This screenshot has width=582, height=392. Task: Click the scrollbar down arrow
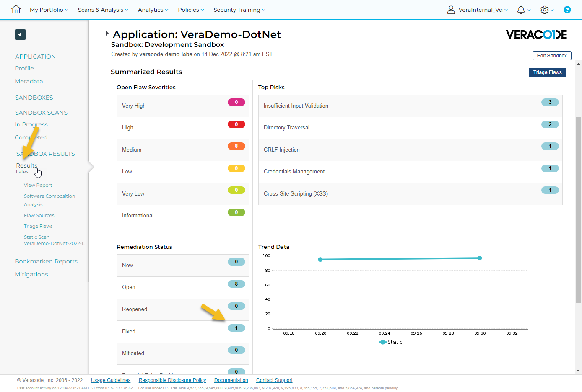tap(579, 371)
